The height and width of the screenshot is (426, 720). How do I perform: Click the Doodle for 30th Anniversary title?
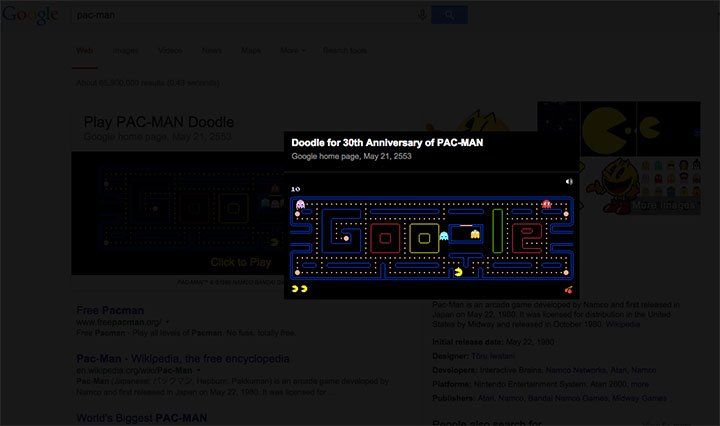[387, 143]
